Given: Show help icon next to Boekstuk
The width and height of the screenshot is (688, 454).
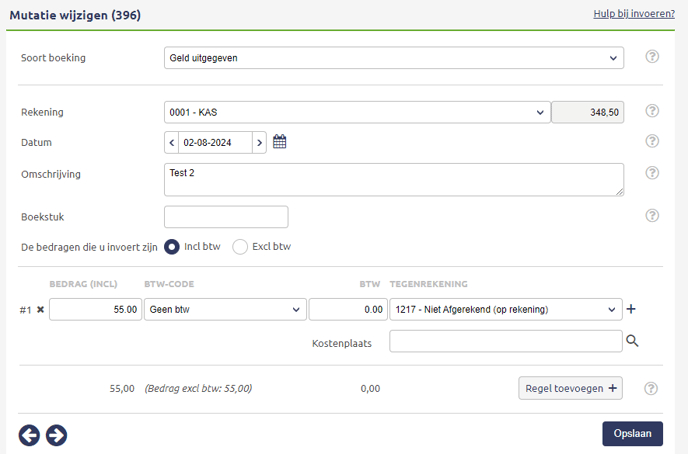Looking at the screenshot, I should coord(652,216).
